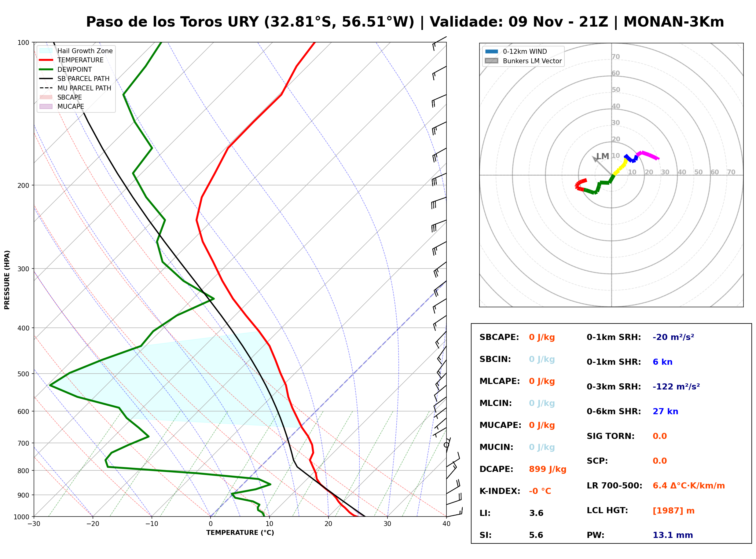Click the TEMPERATURE (°C) x-axis label
This screenshot has height=559, width=756.
click(x=240, y=533)
